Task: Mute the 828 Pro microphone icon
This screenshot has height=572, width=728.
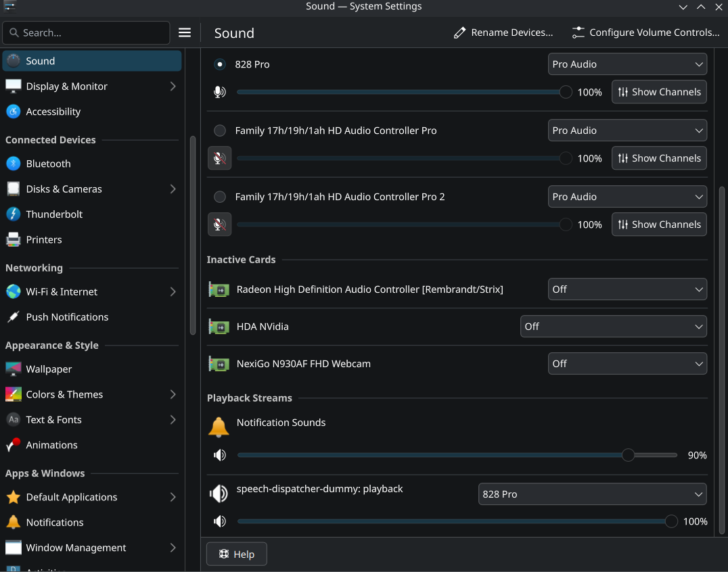Action: pyautogui.click(x=219, y=92)
